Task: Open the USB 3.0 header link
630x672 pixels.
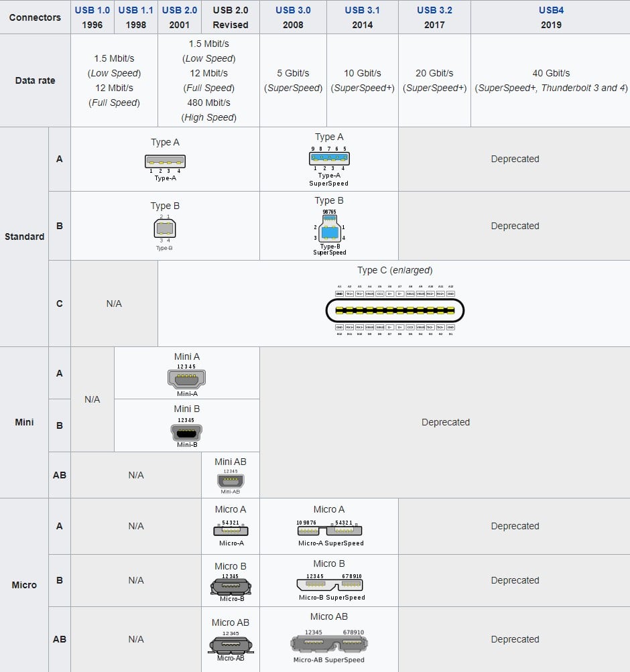Action: coord(293,10)
